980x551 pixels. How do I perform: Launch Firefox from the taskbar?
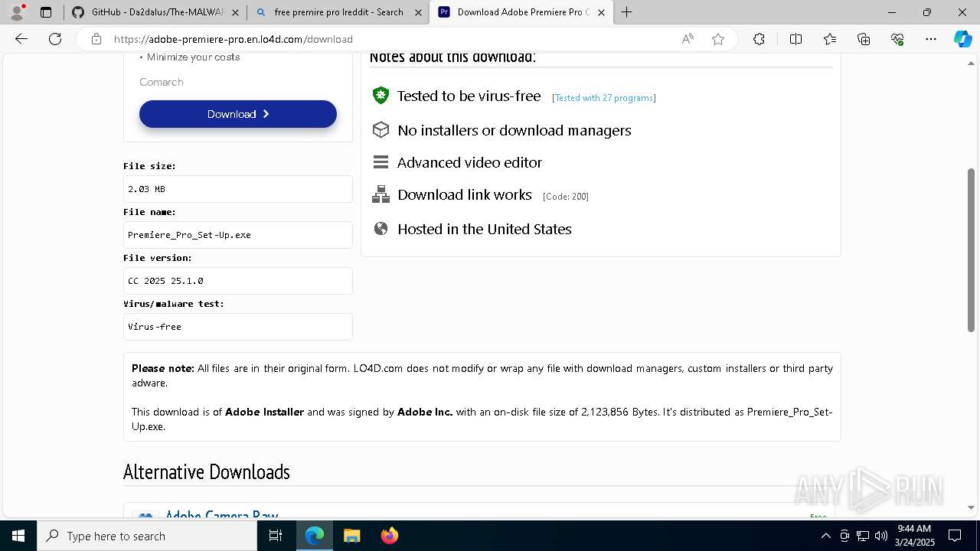390,536
